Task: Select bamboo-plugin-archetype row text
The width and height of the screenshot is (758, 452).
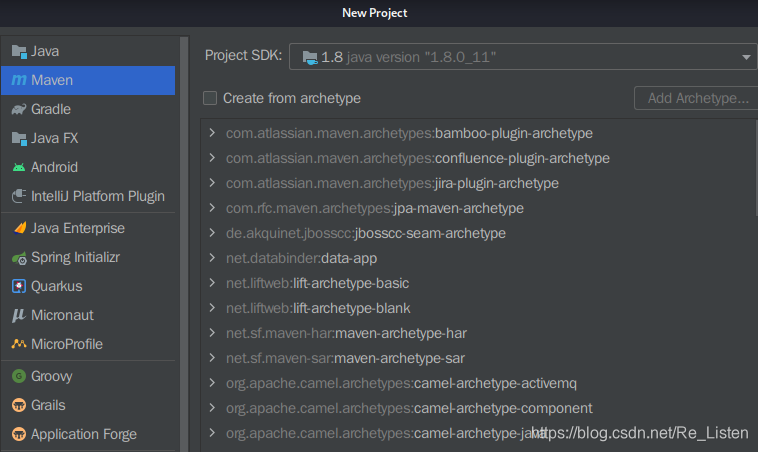Action: click(409, 133)
